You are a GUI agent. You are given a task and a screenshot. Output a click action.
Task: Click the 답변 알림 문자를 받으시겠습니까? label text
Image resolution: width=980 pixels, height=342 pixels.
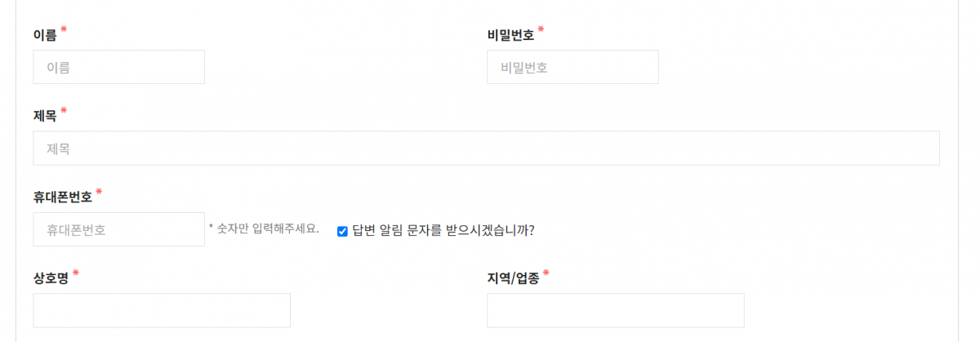point(443,230)
